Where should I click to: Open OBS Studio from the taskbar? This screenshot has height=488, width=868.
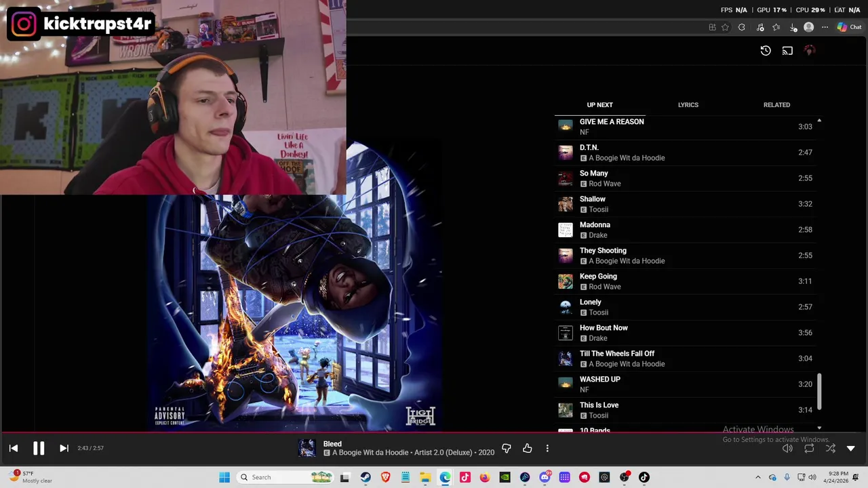[624, 477]
